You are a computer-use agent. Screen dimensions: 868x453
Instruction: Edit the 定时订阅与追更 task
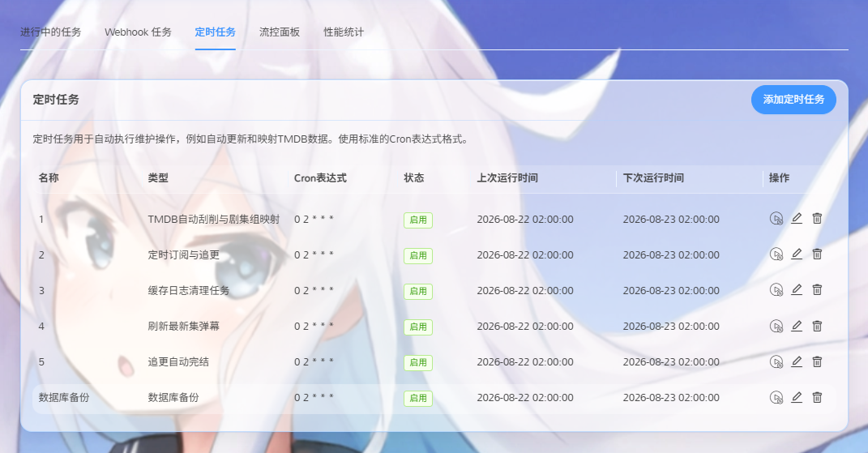pos(797,254)
